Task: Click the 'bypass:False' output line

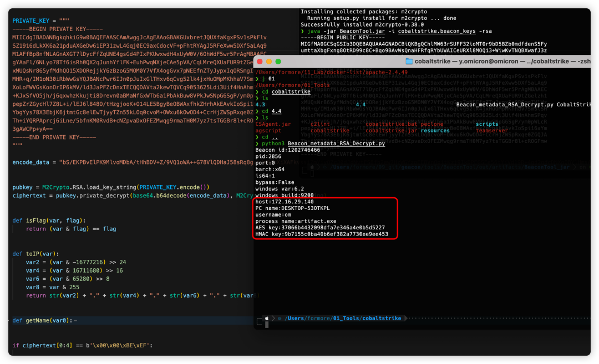Action: (275, 182)
